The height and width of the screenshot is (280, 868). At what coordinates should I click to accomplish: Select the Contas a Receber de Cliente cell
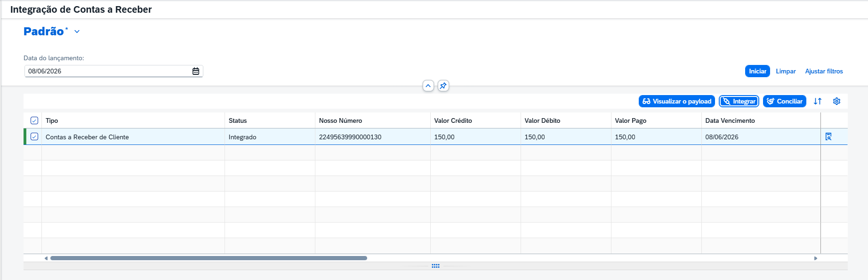133,137
